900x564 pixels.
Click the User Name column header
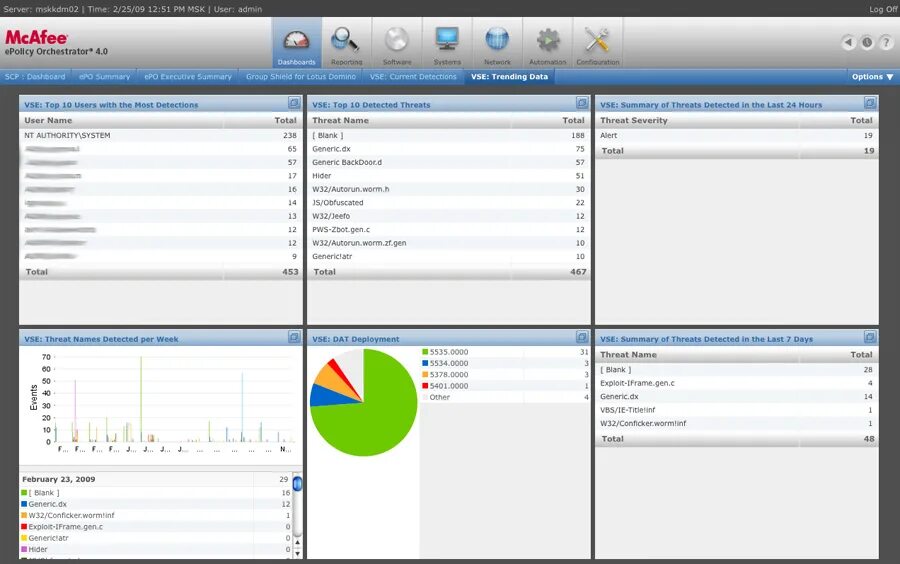pos(48,120)
